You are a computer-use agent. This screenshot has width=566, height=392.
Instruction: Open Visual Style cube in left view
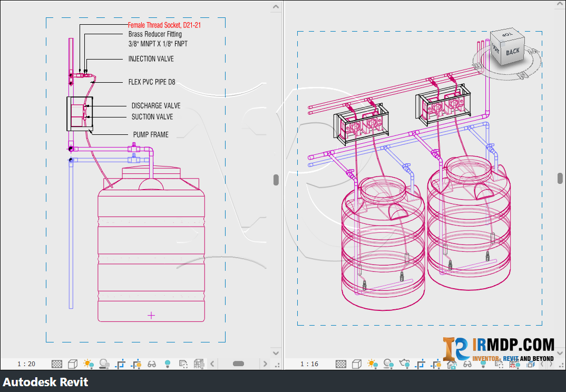(x=73, y=364)
